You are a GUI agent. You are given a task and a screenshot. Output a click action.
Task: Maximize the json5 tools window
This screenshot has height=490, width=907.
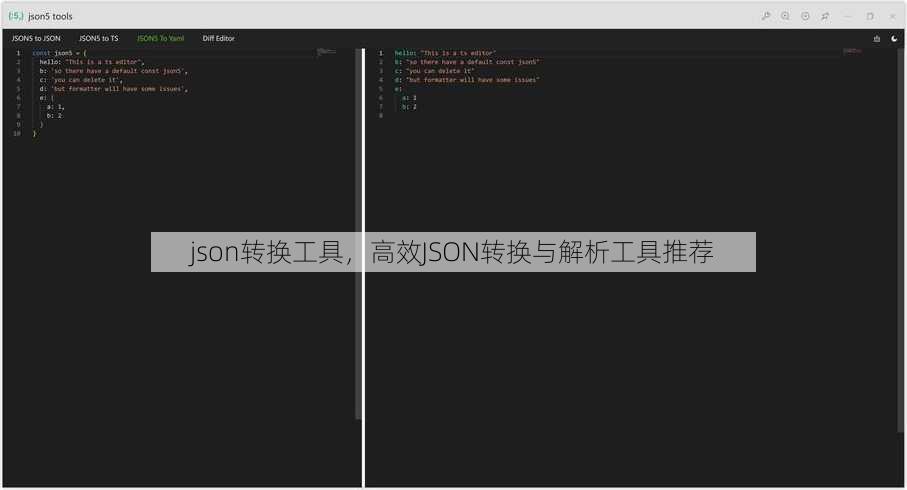coord(870,16)
